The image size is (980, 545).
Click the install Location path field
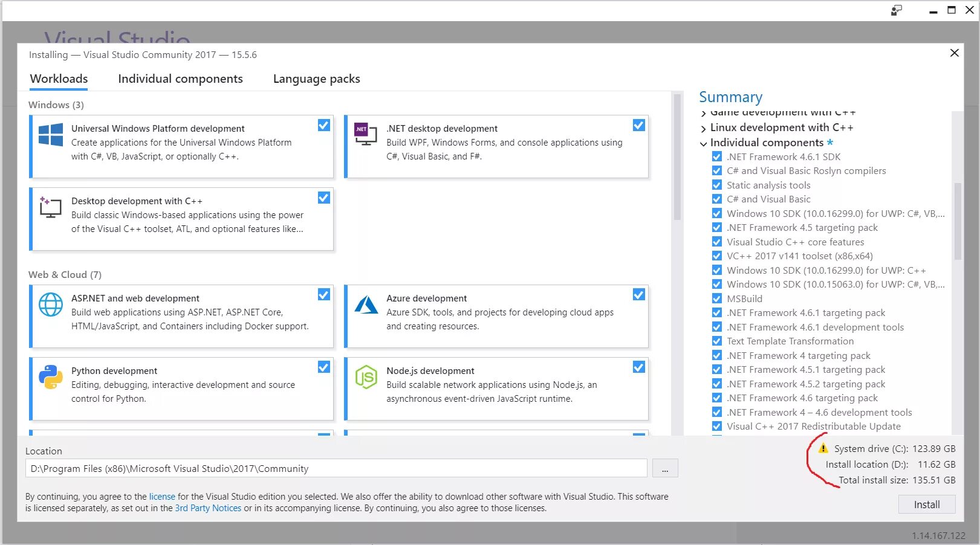tap(336, 468)
